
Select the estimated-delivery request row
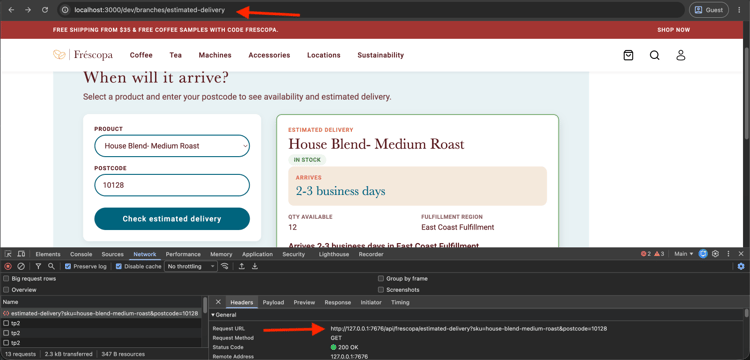(x=100, y=314)
